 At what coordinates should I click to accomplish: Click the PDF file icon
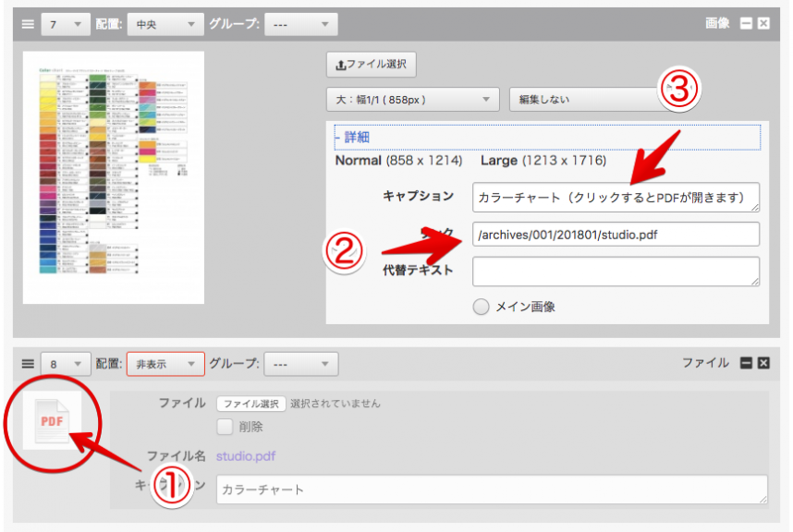53,421
